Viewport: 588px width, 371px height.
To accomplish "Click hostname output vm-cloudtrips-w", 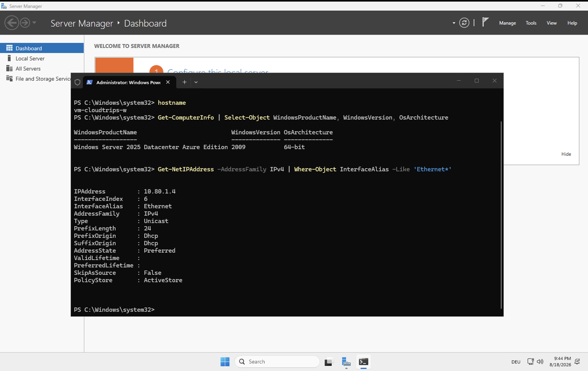I will coord(100,110).
